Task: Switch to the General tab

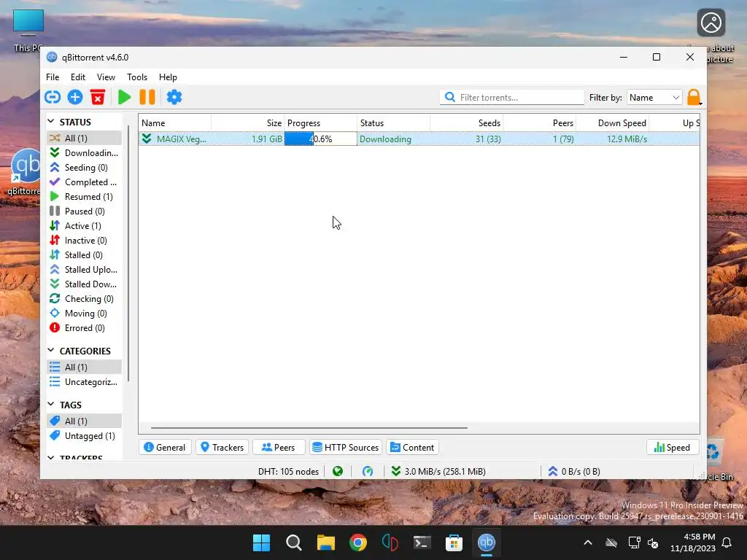Action: click(165, 447)
